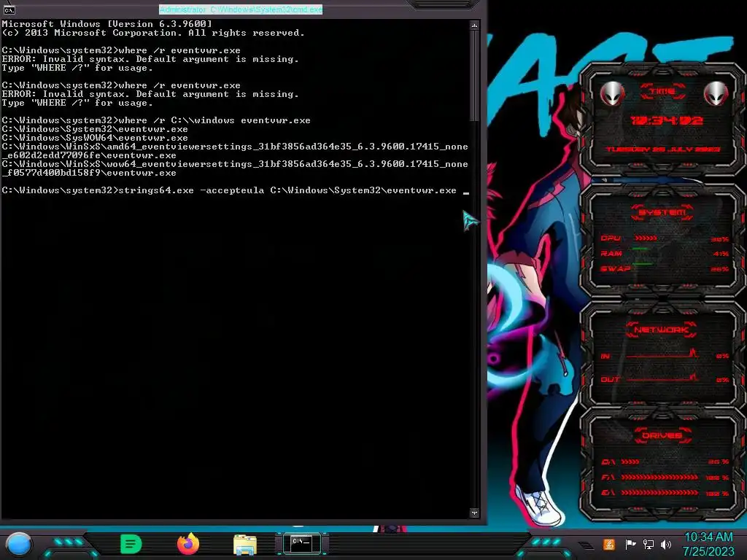Click the TIME widget header
The image size is (747, 560).
click(x=662, y=91)
